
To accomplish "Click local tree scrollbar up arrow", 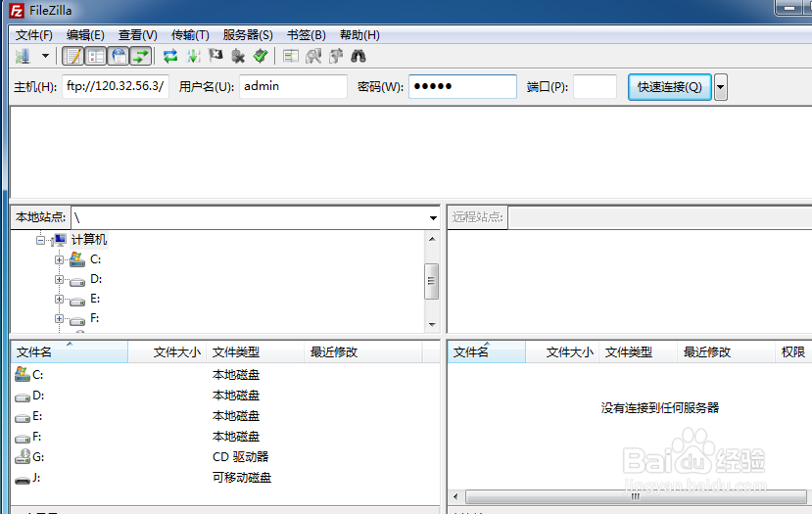I will 432,239.
